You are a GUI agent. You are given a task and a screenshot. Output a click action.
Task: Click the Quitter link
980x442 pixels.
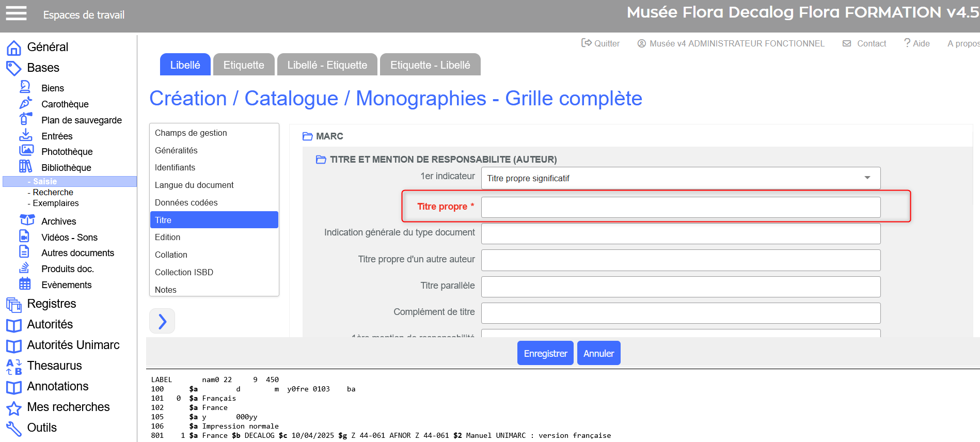click(600, 44)
